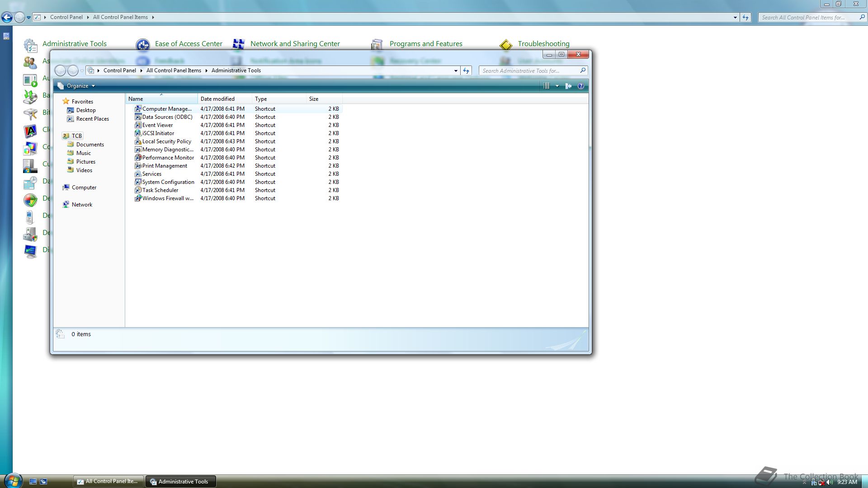
Task: Select the Print Management icon
Action: pyautogui.click(x=138, y=166)
